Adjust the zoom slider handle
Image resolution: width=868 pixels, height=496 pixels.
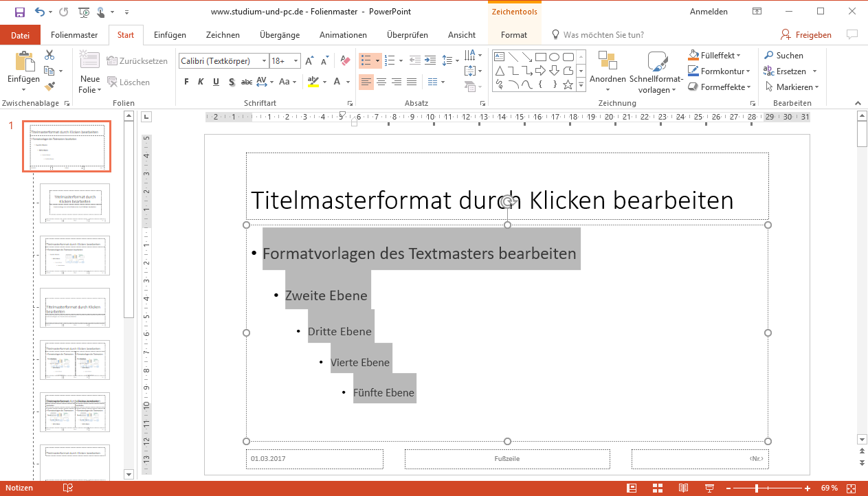pos(757,488)
